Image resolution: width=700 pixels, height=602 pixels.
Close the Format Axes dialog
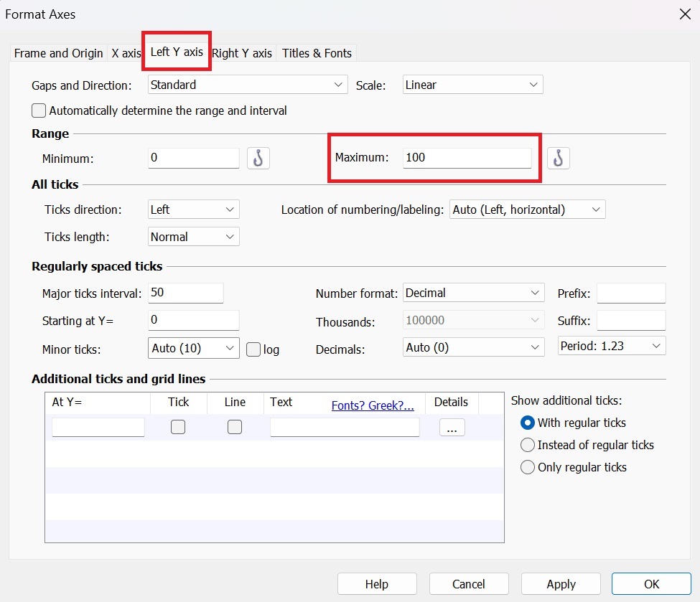[x=683, y=14]
